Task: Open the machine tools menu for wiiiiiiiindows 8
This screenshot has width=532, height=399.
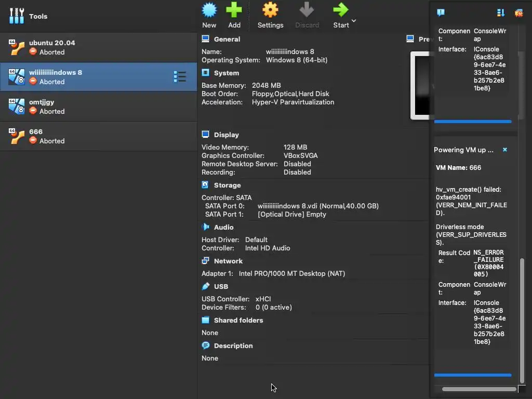Action: point(180,77)
